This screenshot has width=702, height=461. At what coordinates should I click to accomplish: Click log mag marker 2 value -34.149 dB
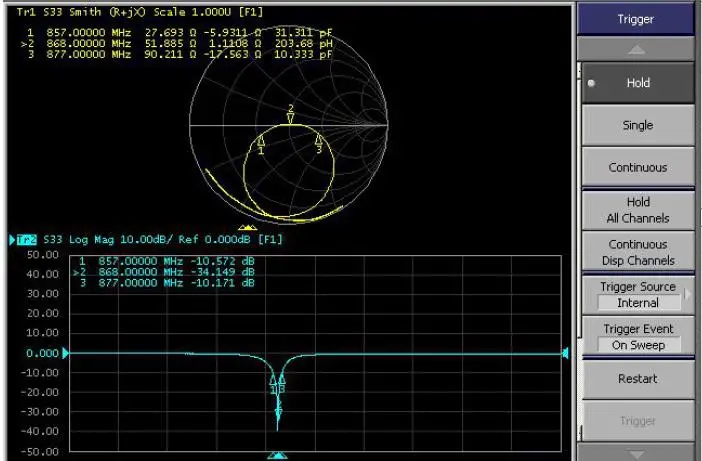(x=222, y=272)
